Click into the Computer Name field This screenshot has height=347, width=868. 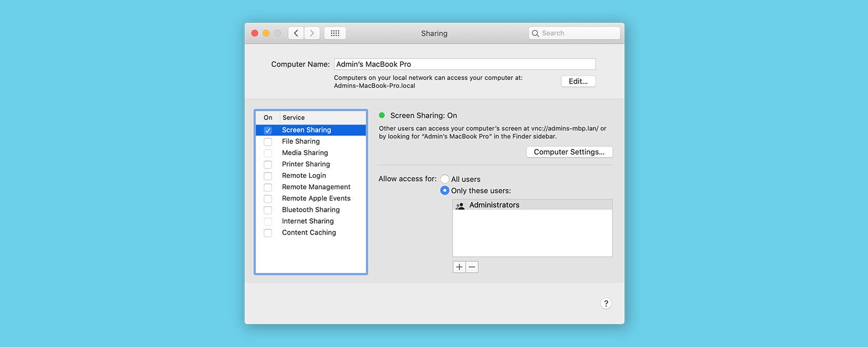coord(465,64)
